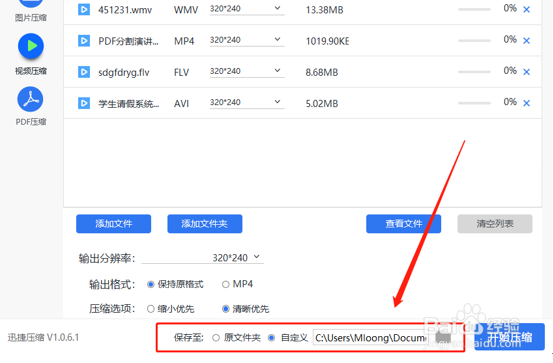Remove the PDF分割演讲 MP4 file from list
The width and height of the screenshot is (553, 363).
[x=527, y=41]
